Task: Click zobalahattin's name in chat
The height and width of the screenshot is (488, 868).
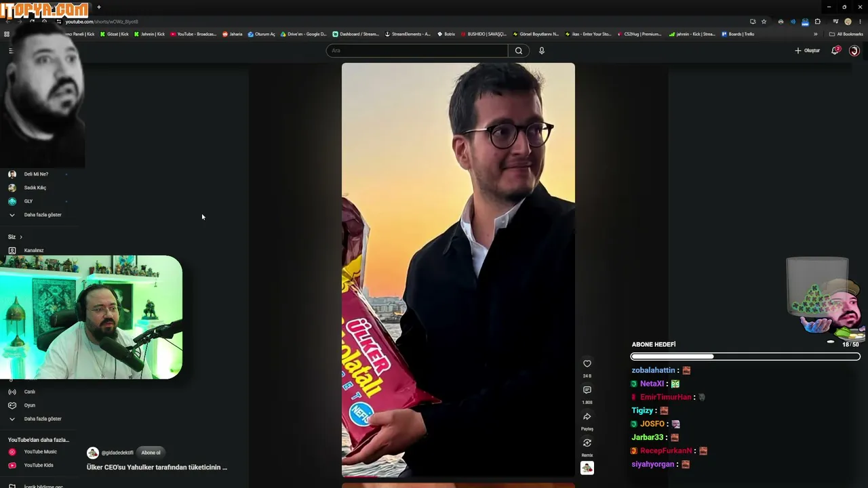Action: pos(654,371)
